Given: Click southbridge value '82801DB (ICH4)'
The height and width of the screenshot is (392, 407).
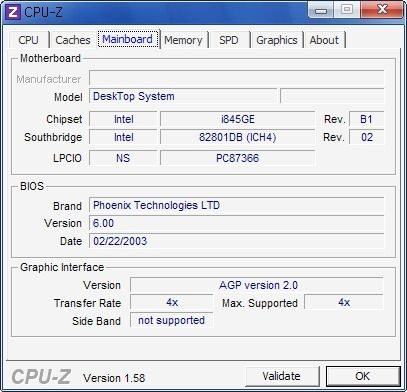Looking at the screenshot, I should (237, 137).
